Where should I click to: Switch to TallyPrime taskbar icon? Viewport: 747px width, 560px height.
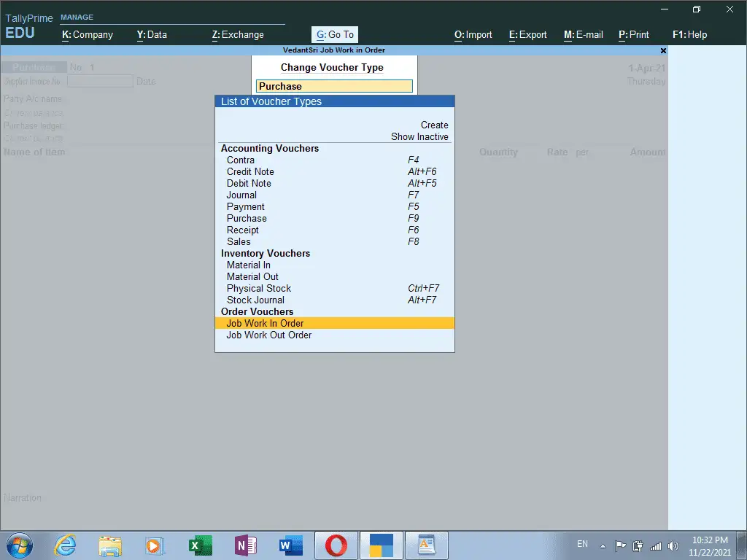381,545
